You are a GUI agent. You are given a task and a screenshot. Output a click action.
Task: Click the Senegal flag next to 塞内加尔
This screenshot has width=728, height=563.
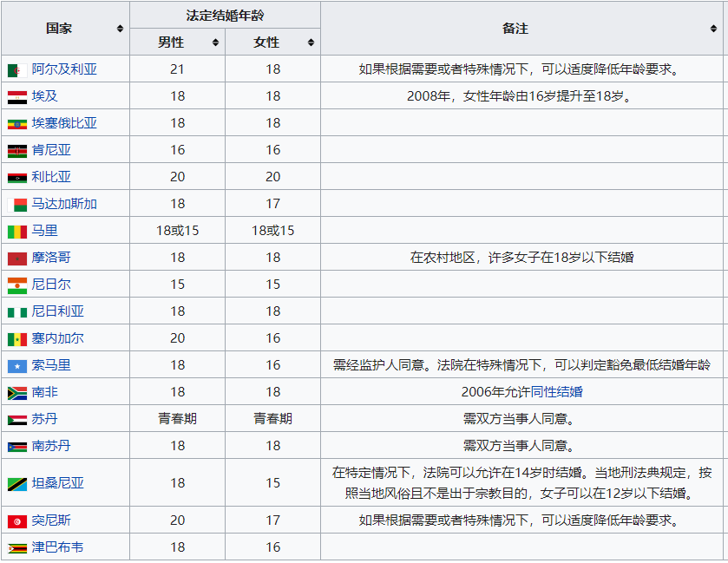coord(17,339)
